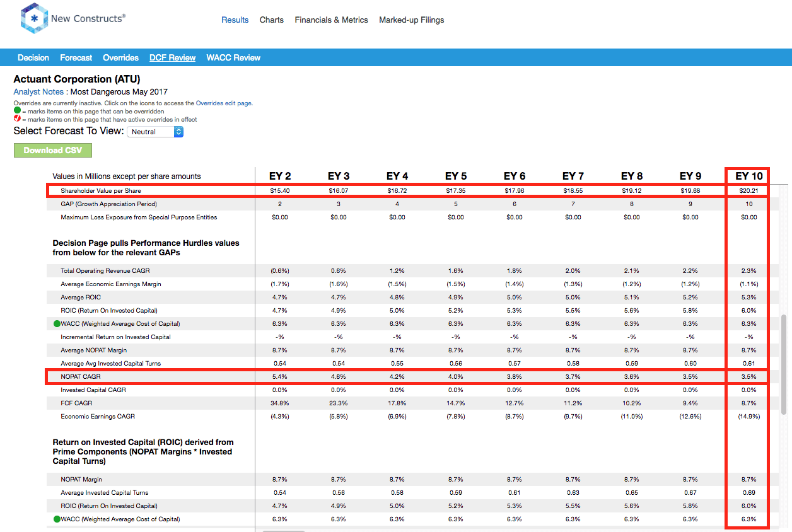792x532 pixels.
Task: Click the EY 2 column header
Action: pos(280,176)
